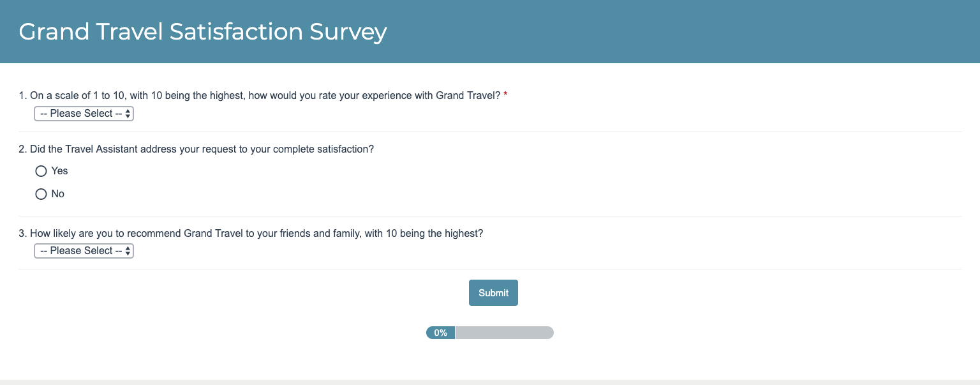Viewport: 980px width, 385px height.
Task: Click the "No" option label text
Action: click(58, 194)
